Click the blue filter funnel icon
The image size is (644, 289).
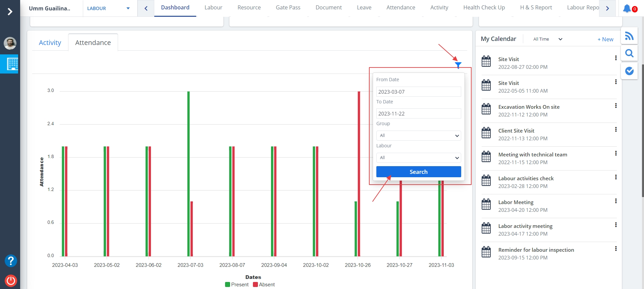tap(458, 65)
